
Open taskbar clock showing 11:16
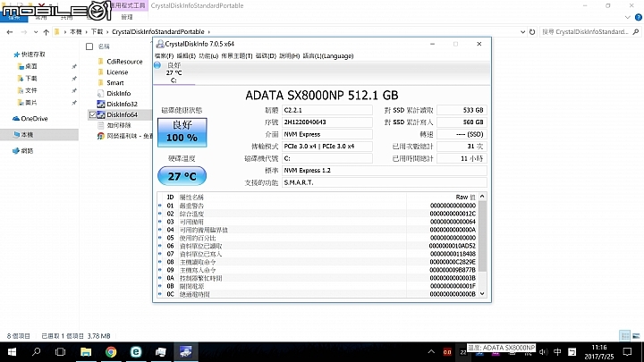(x=599, y=352)
